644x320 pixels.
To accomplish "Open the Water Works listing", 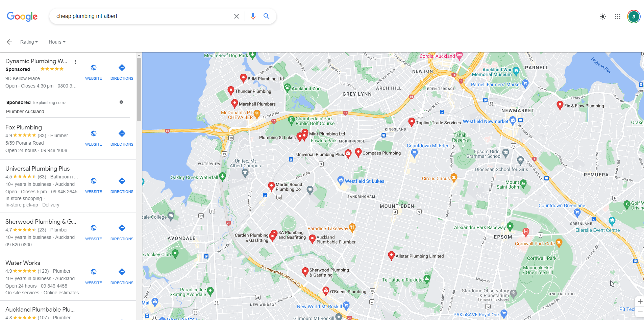I will [23, 263].
